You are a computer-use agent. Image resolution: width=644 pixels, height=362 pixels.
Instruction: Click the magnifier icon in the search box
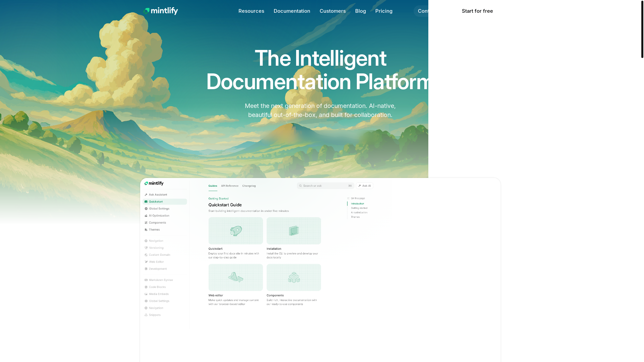pos(301,186)
